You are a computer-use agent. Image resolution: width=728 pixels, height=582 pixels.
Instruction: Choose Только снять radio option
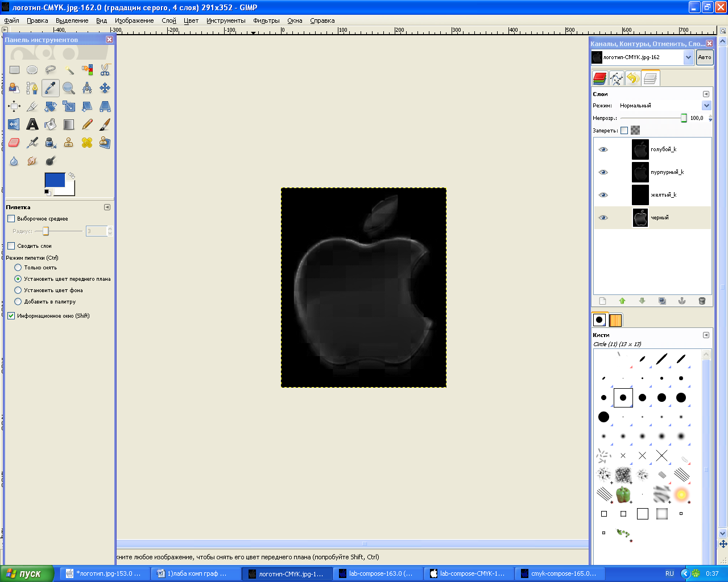point(18,268)
